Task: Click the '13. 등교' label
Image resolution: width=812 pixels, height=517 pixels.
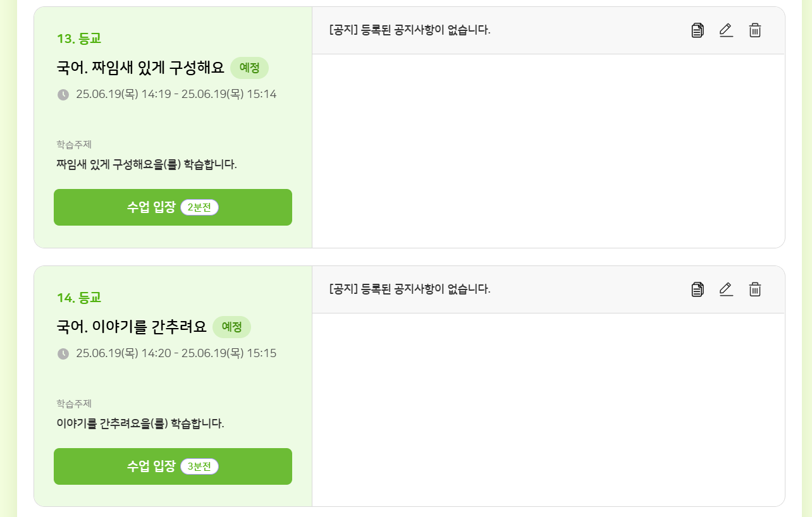Action: (x=79, y=39)
